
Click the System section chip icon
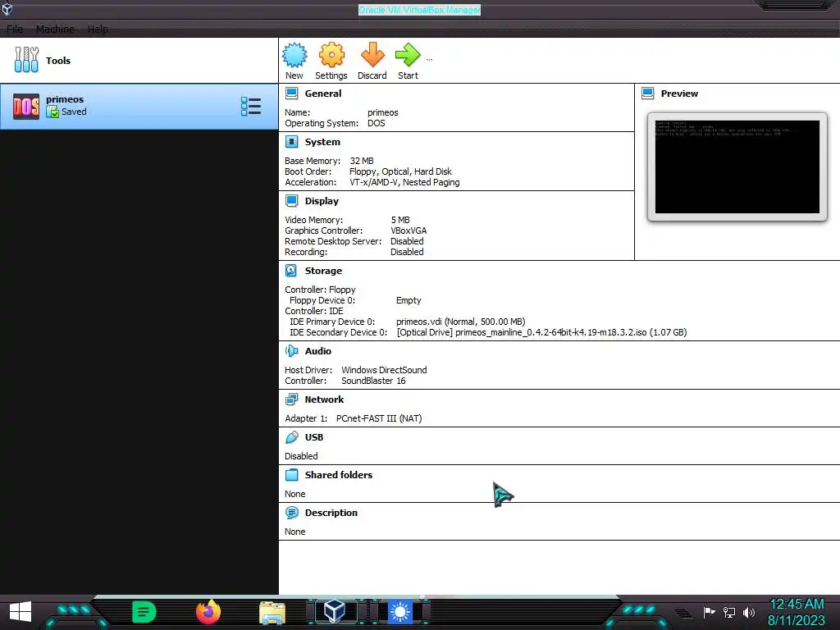[x=291, y=142]
